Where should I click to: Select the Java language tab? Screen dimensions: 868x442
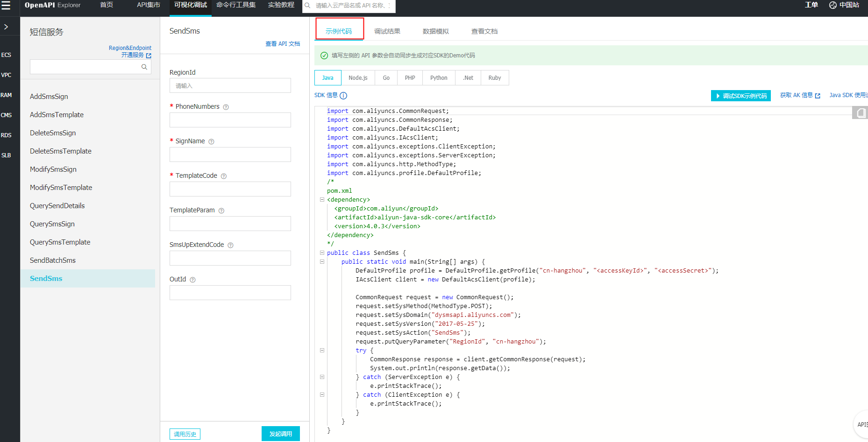[x=328, y=78]
